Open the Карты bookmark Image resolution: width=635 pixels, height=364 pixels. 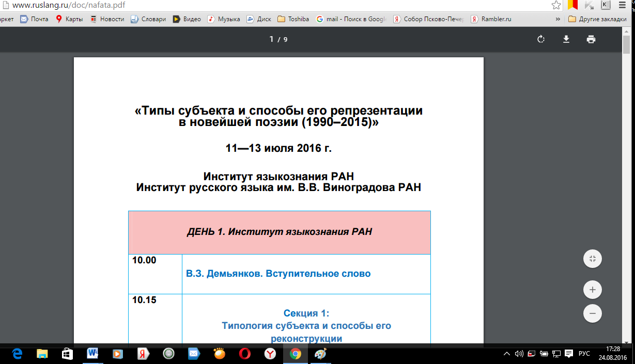pos(69,19)
